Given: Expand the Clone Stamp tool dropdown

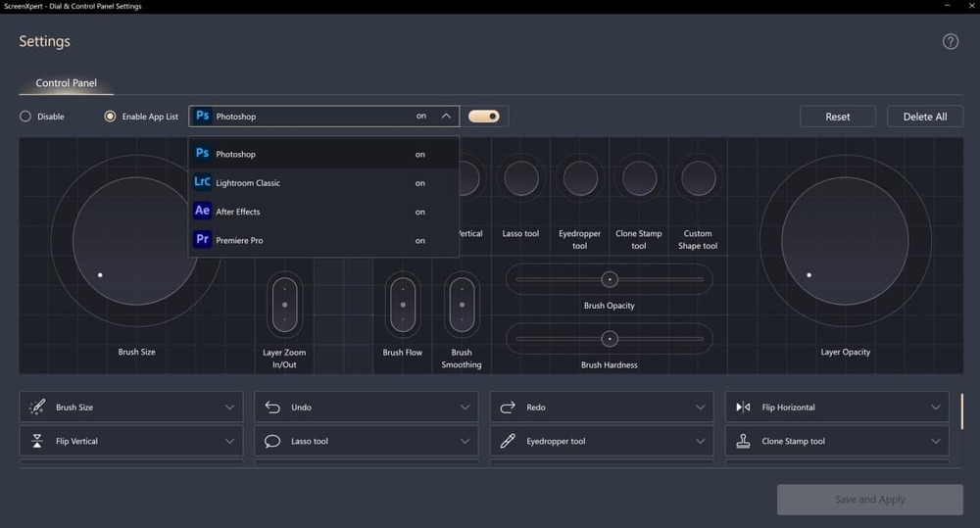Looking at the screenshot, I should [936, 441].
